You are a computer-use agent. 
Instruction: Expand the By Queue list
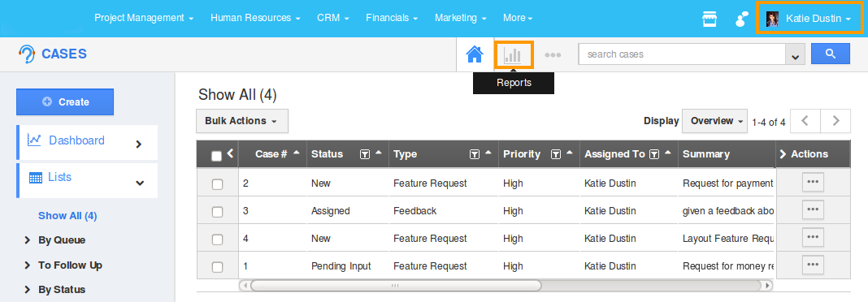(27, 240)
